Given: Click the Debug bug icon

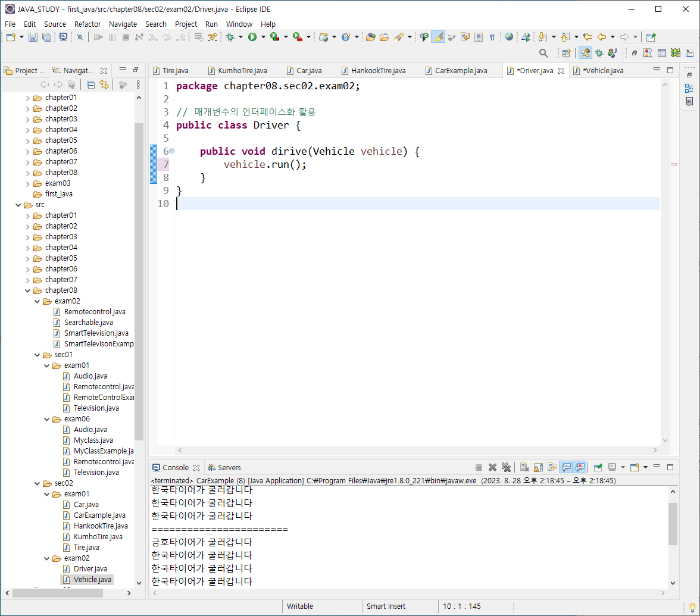Looking at the screenshot, I should coord(230,37).
